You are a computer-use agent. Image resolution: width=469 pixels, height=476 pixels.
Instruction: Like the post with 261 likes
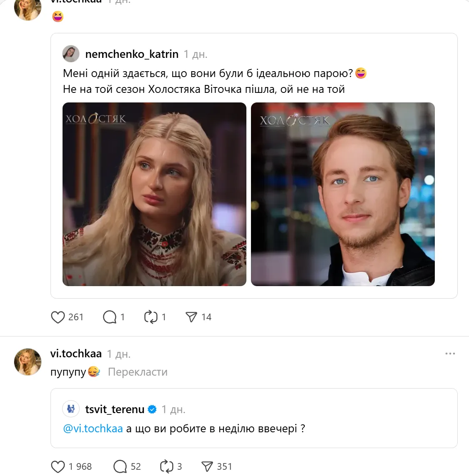tap(58, 317)
